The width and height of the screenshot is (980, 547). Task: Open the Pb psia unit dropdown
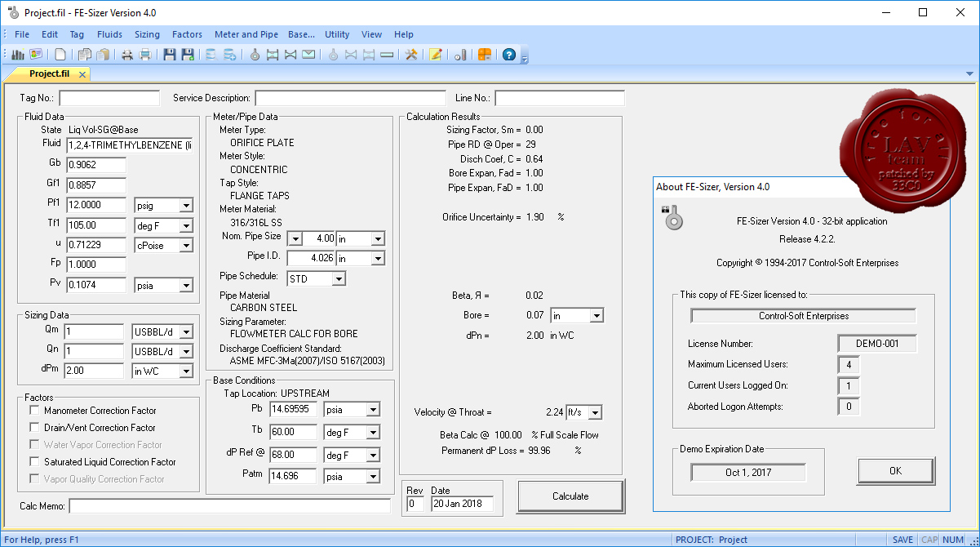coord(373,410)
